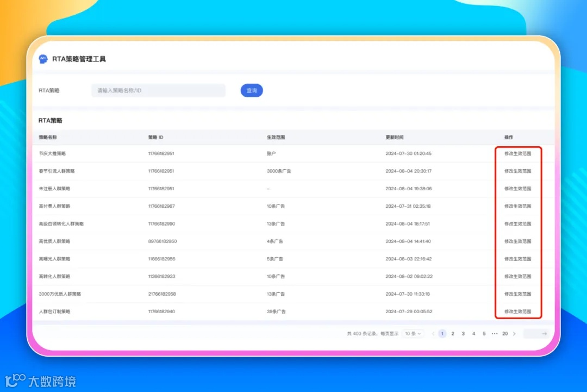Click strategy ID 11666182956
Screen dimensions: 587x392
point(162,259)
